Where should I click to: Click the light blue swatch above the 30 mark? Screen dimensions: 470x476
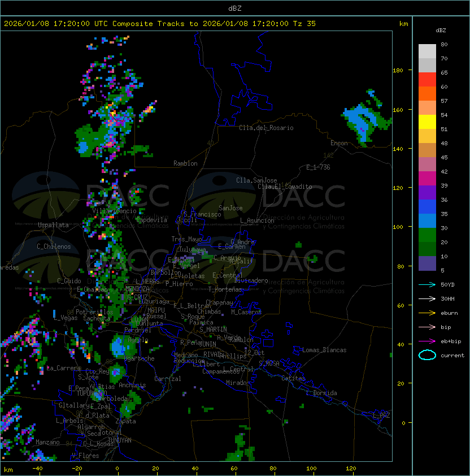[x=427, y=220]
